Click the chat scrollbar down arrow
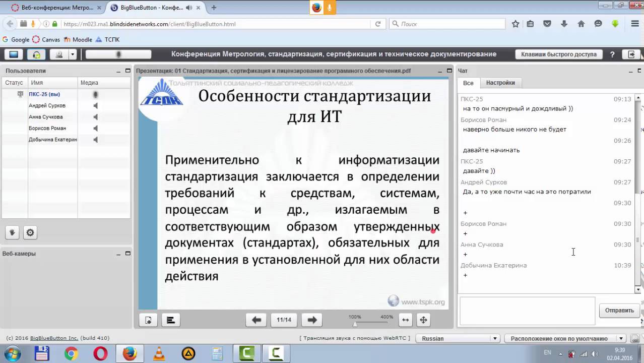Screen dimensions: 644x363 click(x=638, y=289)
